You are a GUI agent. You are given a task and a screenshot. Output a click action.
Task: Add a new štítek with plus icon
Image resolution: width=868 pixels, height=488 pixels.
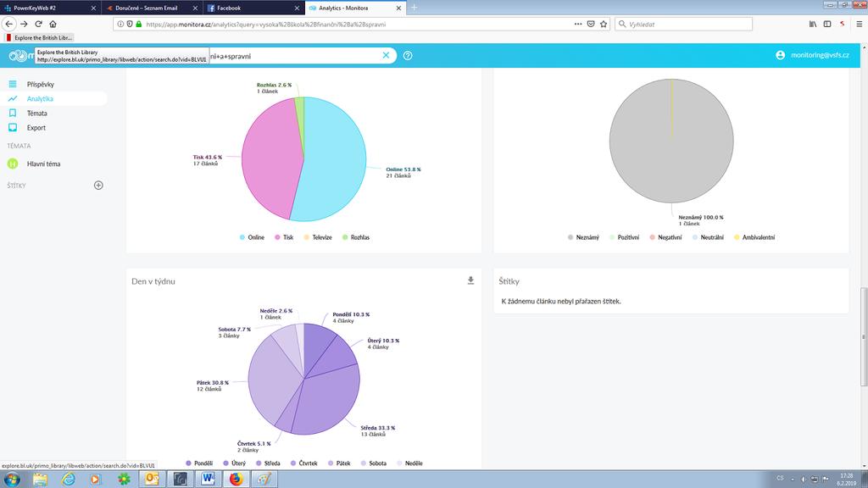pos(98,186)
